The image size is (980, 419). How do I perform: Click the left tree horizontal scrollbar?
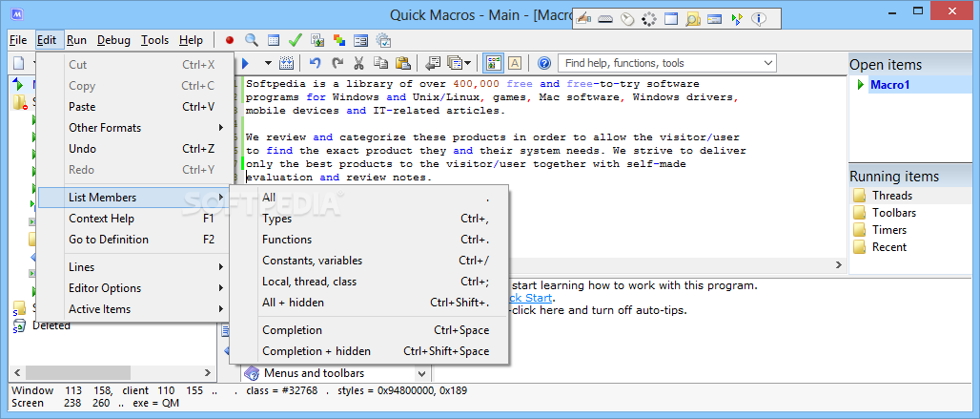(112, 371)
